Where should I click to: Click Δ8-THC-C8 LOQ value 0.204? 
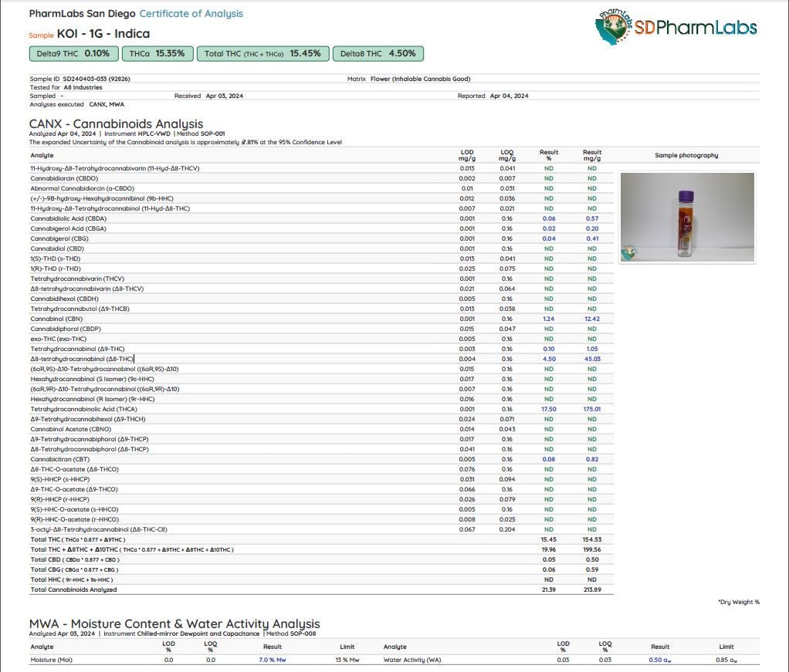(x=507, y=529)
